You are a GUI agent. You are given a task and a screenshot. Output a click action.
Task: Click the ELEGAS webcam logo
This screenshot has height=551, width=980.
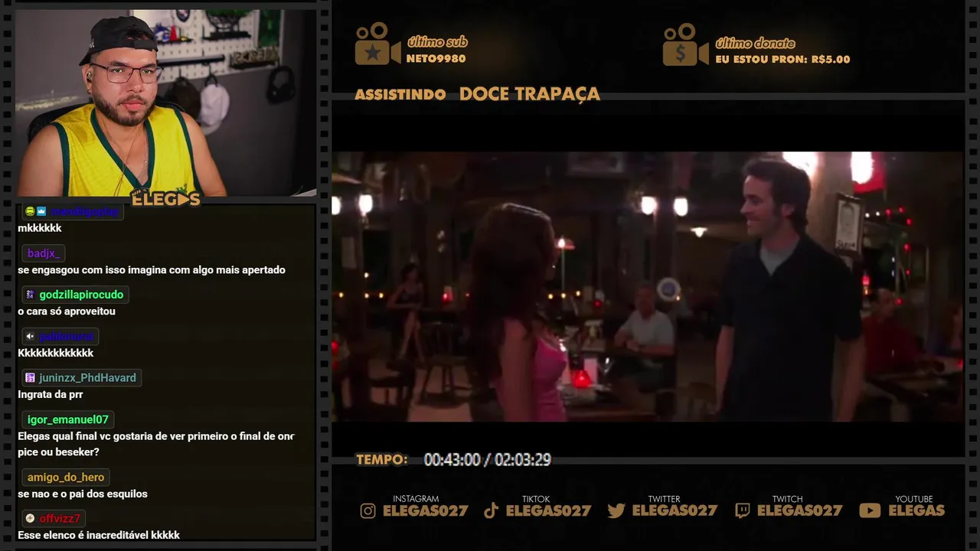coord(165,199)
